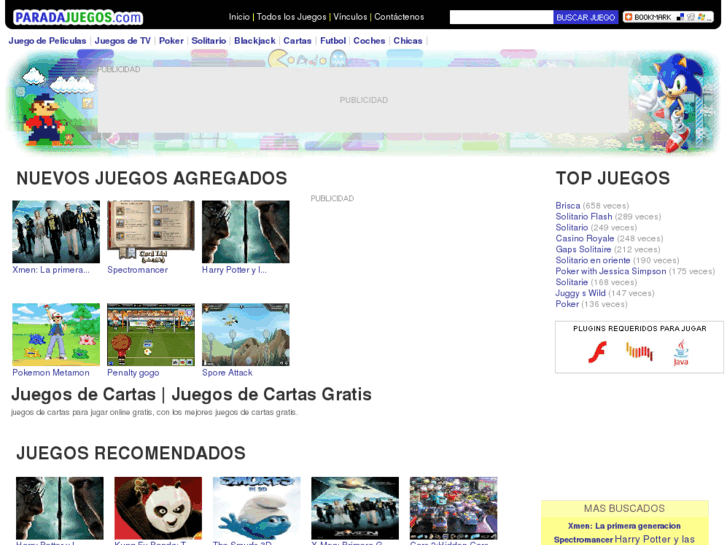Open Solitario Flash in Top Juegos

pos(584,217)
